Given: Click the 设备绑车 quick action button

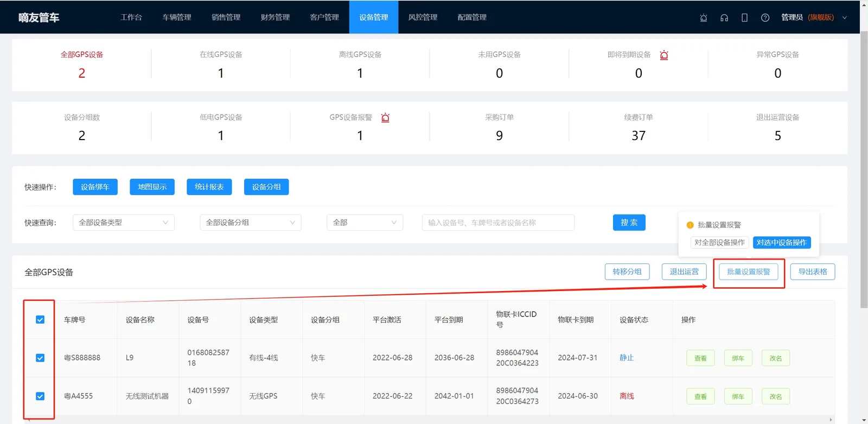Looking at the screenshot, I should point(95,187).
